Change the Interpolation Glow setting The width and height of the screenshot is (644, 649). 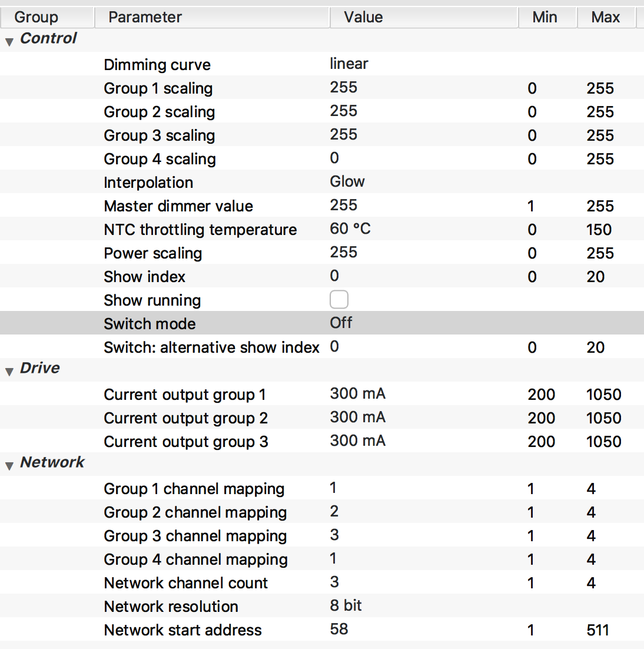pos(347,181)
